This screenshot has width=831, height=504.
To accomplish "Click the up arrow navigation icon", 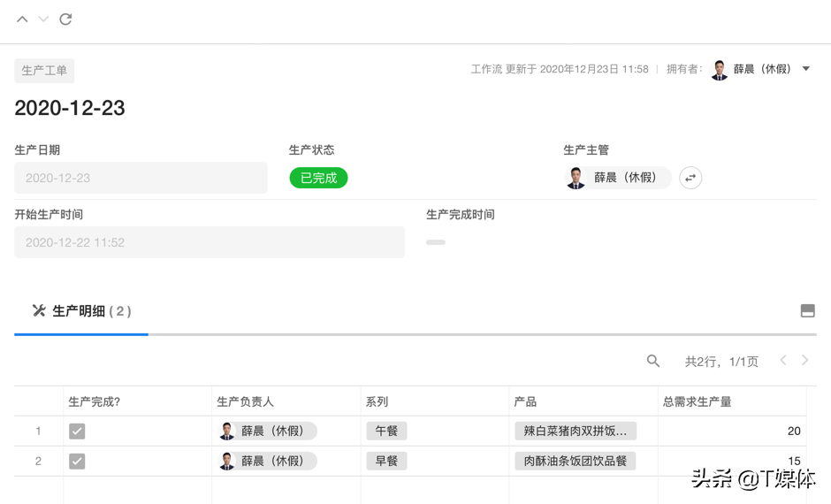I will coord(22,19).
